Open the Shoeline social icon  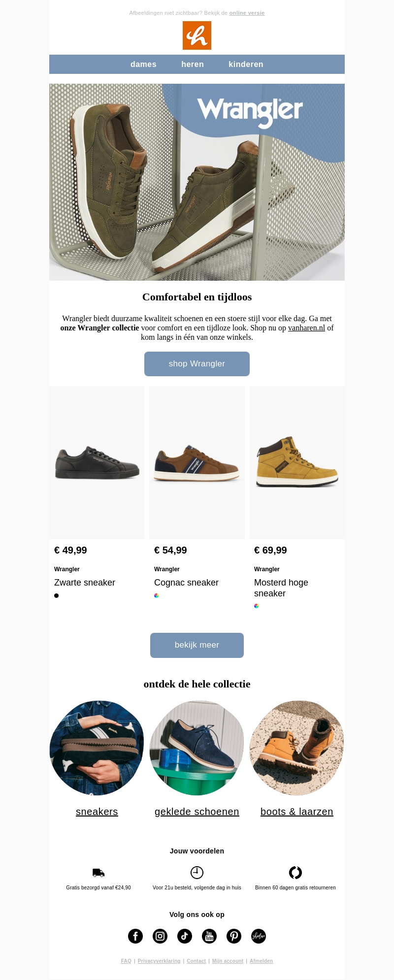point(259,936)
